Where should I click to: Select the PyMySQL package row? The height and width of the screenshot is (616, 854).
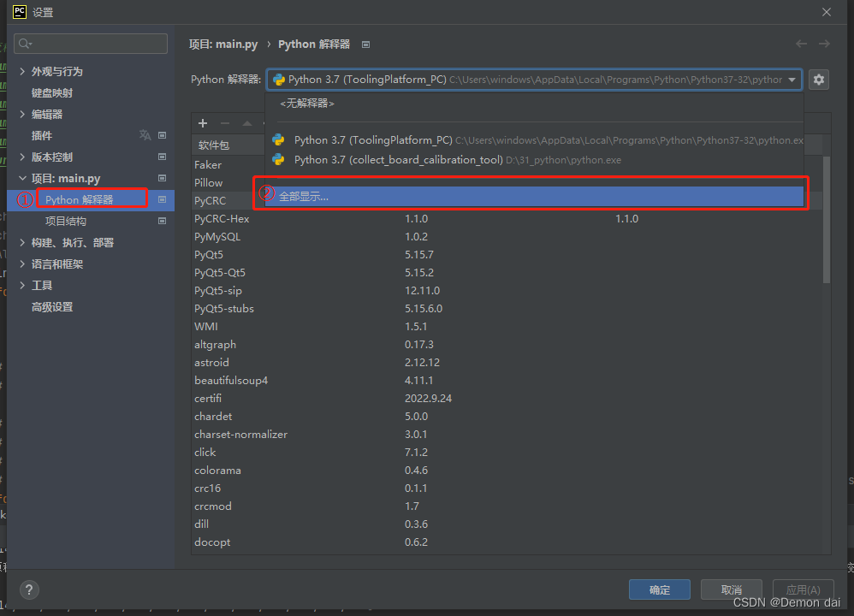pyautogui.click(x=507, y=236)
